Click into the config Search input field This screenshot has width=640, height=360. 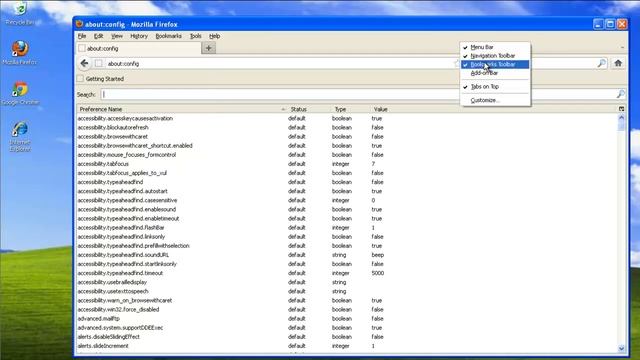(358, 94)
